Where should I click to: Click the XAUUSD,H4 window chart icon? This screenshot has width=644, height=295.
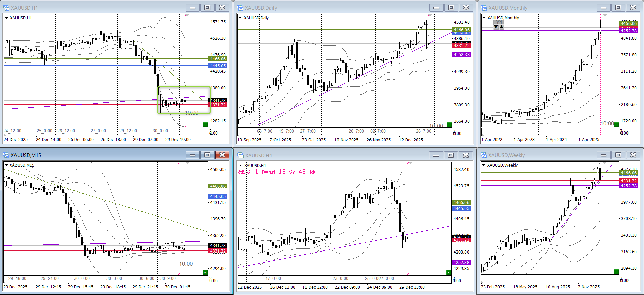coord(240,155)
